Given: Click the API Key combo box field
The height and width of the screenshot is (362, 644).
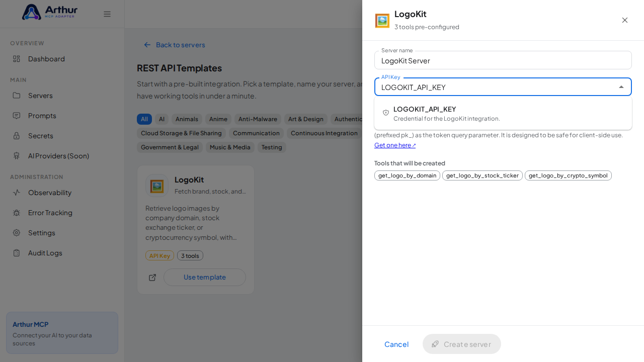Looking at the screenshot, I should coord(503,87).
